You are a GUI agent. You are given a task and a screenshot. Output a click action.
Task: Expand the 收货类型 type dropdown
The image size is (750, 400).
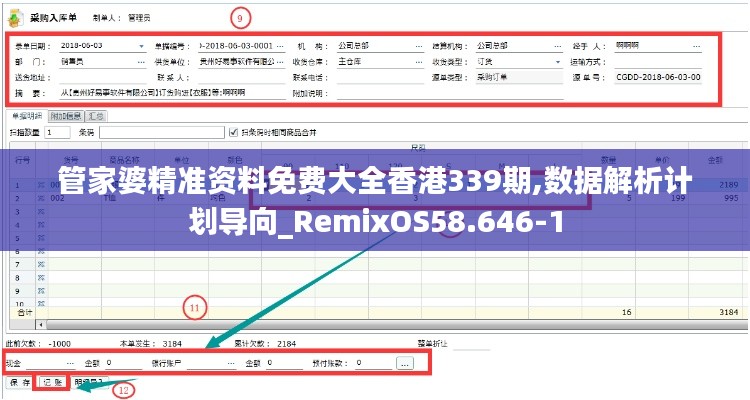click(x=557, y=62)
